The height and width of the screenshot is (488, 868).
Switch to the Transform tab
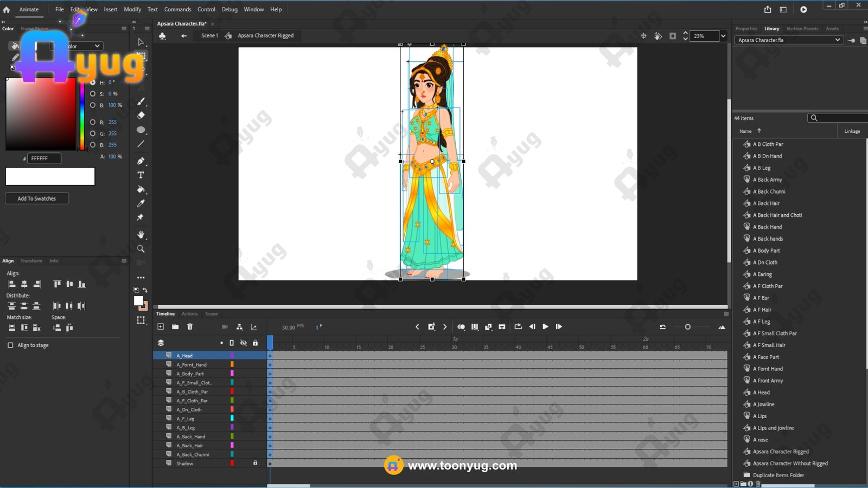[x=31, y=261]
